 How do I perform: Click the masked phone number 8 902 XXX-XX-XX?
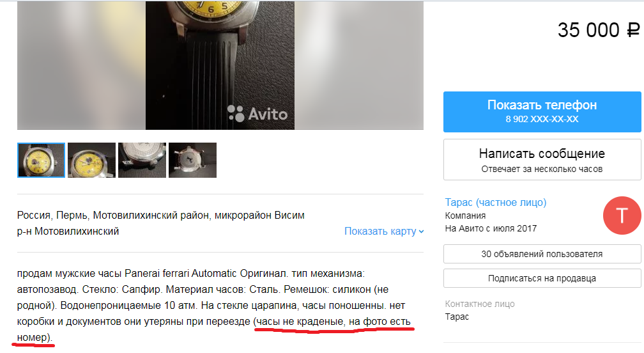[542, 119]
